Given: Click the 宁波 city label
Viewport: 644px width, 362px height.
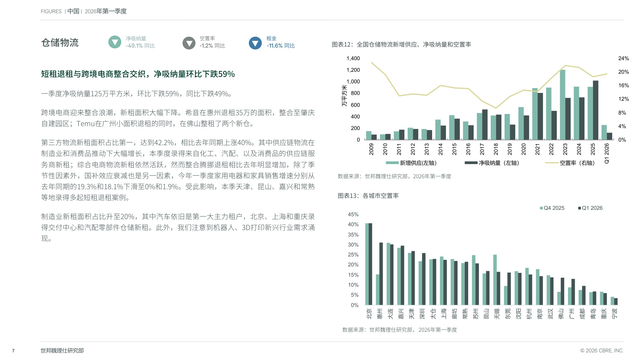Looking at the screenshot, I should click(x=614, y=314).
